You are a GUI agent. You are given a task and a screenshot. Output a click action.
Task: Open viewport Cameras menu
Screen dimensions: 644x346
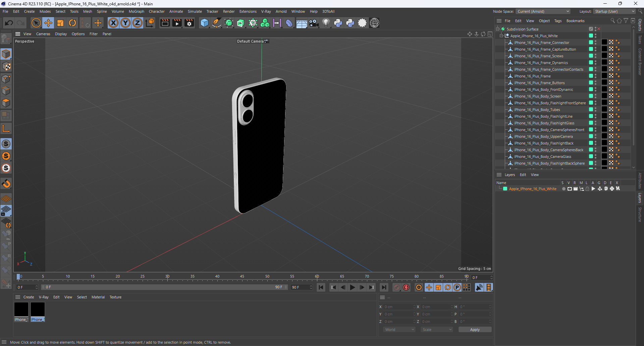point(43,34)
